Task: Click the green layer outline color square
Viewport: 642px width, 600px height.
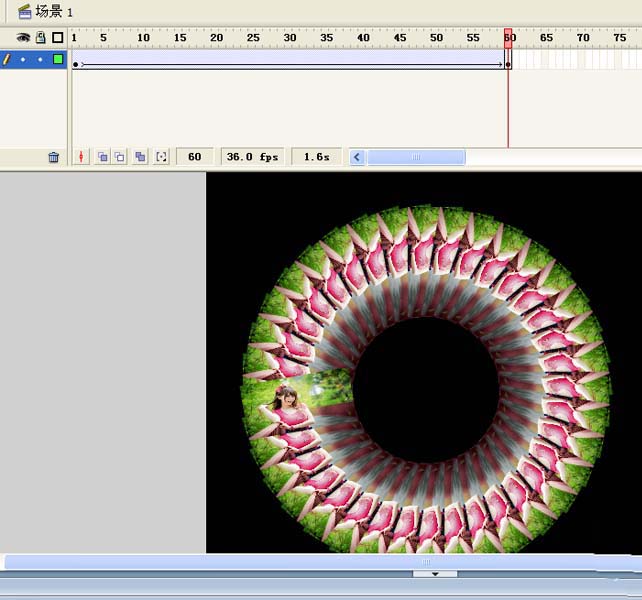Action: 58,59
